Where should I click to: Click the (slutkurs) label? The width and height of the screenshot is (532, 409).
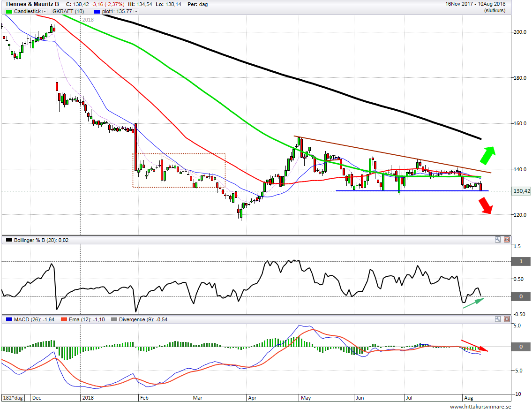click(x=495, y=10)
